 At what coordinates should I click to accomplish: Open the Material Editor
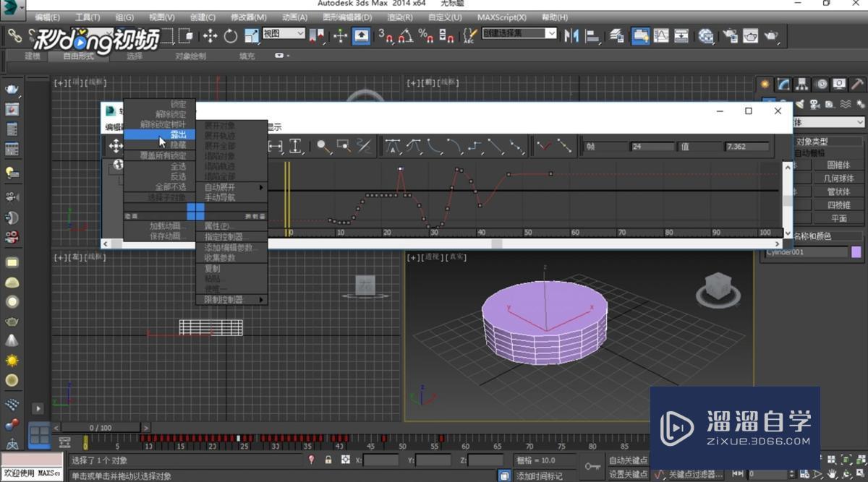[731, 35]
